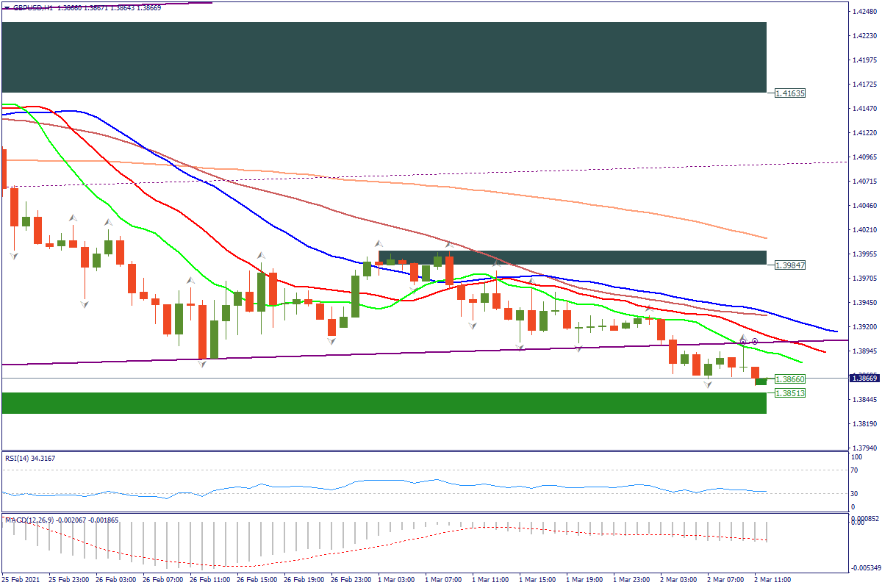
Task: Click down fractal arrow below 2 Mar 07:00 low
Action: click(708, 385)
